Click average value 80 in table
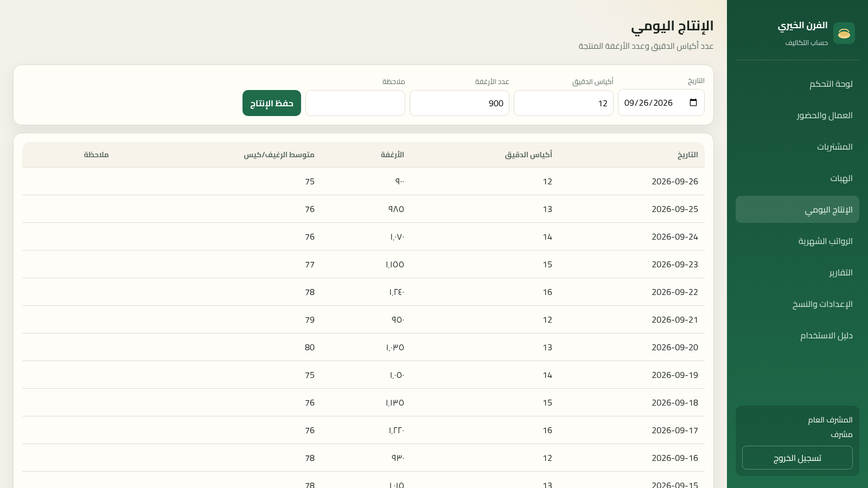This screenshot has height=488, width=868. pyautogui.click(x=310, y=347)
